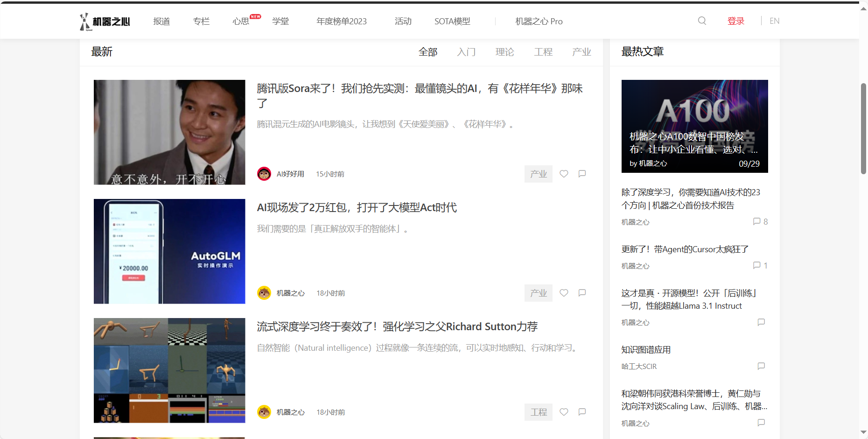Viewport: 868px width, 439px height.
Task: Open comments on Richard Sutton article
Action: pyautogui.click(x=582, y=412)
